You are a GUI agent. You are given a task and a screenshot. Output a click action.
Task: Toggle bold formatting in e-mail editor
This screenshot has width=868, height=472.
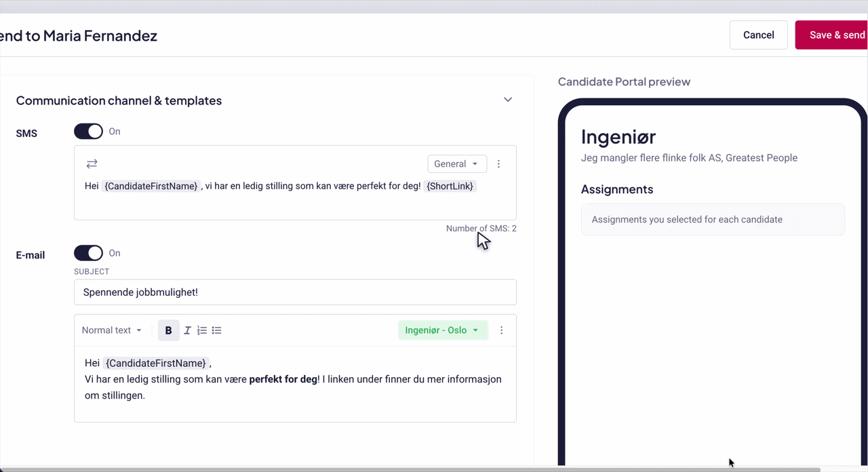(x=169, y=330)
